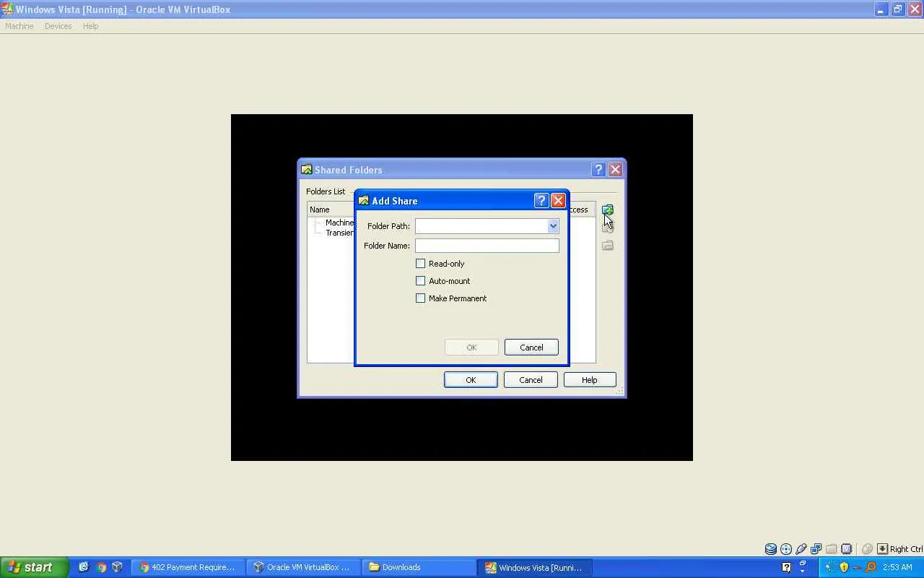The width and height of the screenshot is (924, 578).
Task: Cancel the Add Share dialog
Action: click(x=531, y=348)
